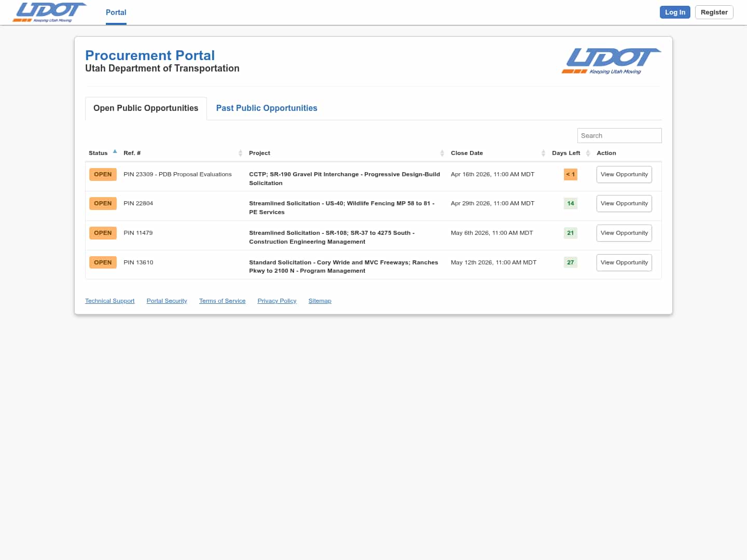Click the SR-108 Construction Engineering Management project title

(332, 237)
